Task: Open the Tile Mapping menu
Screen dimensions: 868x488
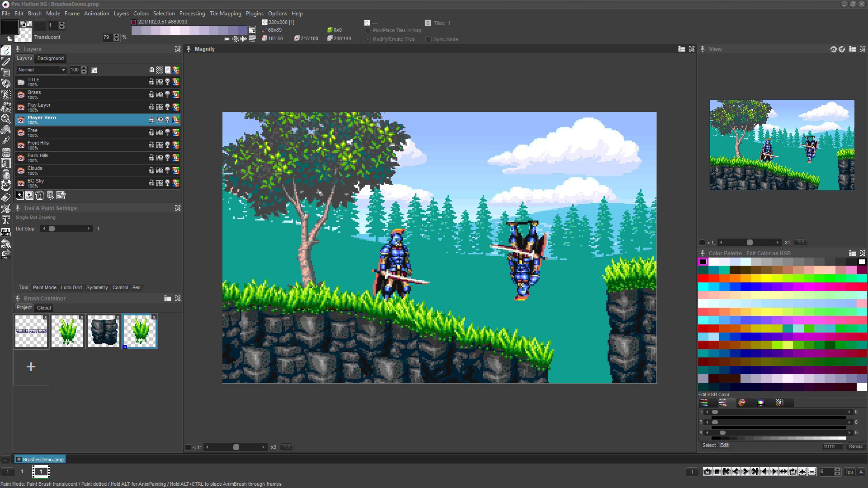Action: [x=225, y=14]
